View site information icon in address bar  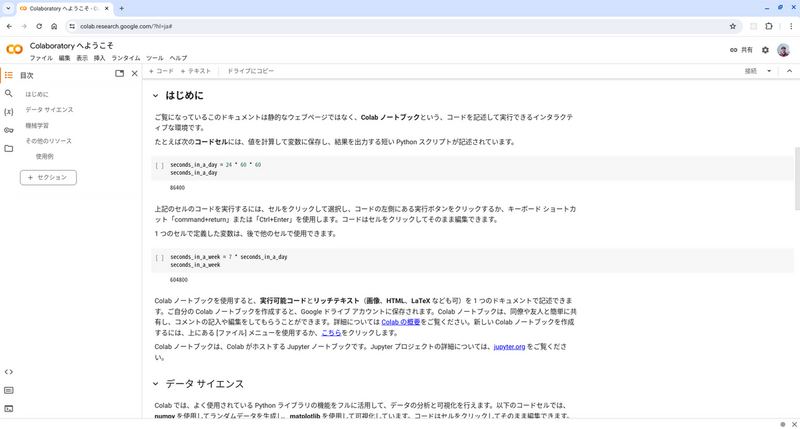pos(72,26)
